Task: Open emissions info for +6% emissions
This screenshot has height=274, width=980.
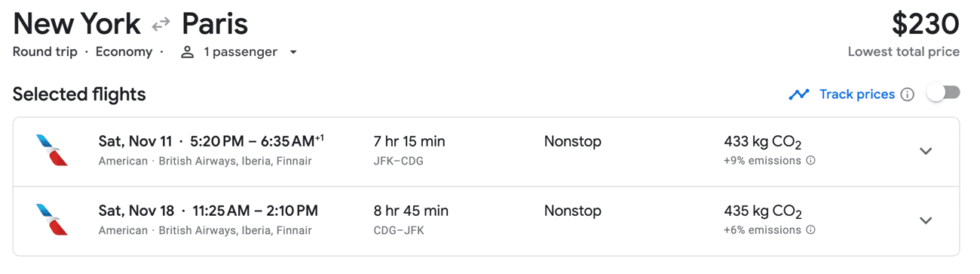Action: [810, 230]
